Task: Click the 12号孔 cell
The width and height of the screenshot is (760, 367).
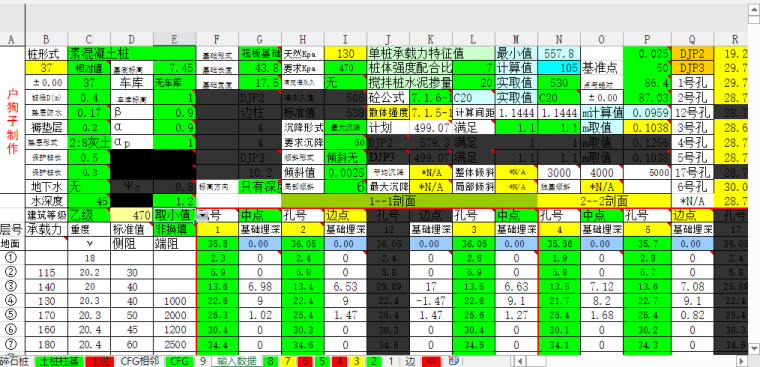Action: (x=693, y=112)
